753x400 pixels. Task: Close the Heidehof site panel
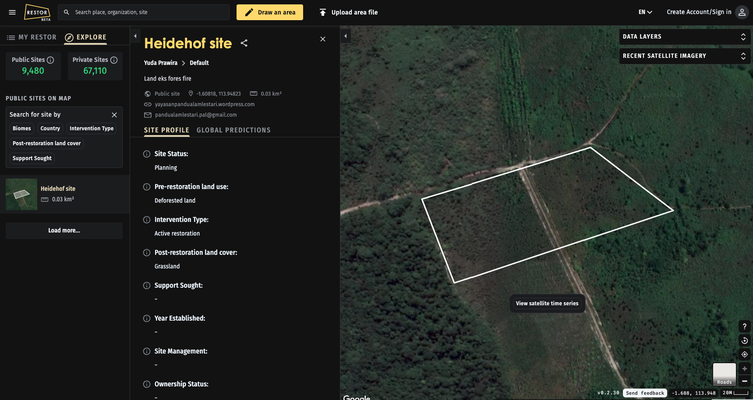(x=322, y=39)
